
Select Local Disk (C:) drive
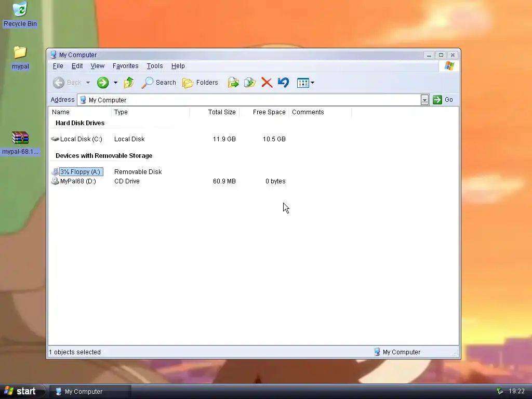coord(81,139)
